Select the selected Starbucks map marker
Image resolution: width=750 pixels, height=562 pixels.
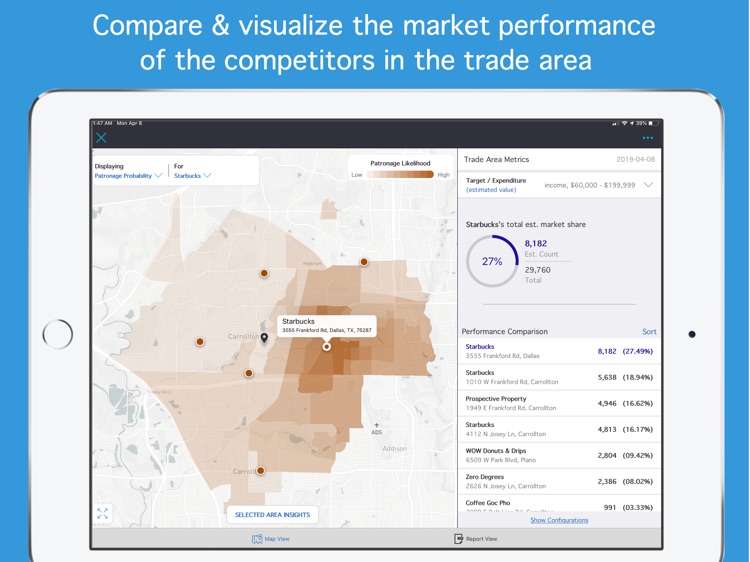(327, 346)
